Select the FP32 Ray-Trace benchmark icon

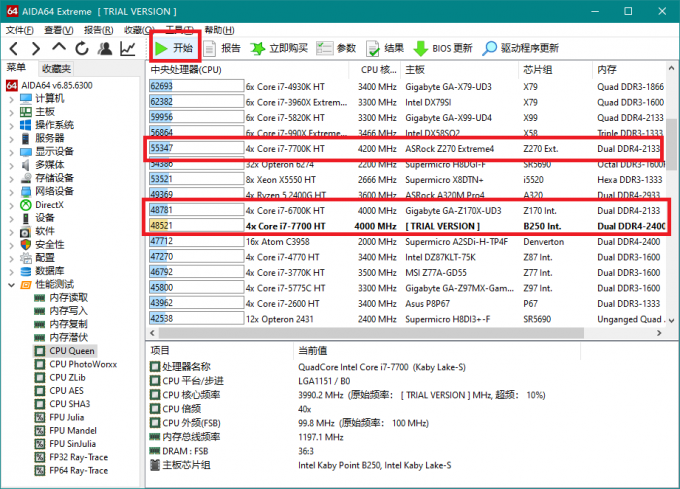pos(39,457)
